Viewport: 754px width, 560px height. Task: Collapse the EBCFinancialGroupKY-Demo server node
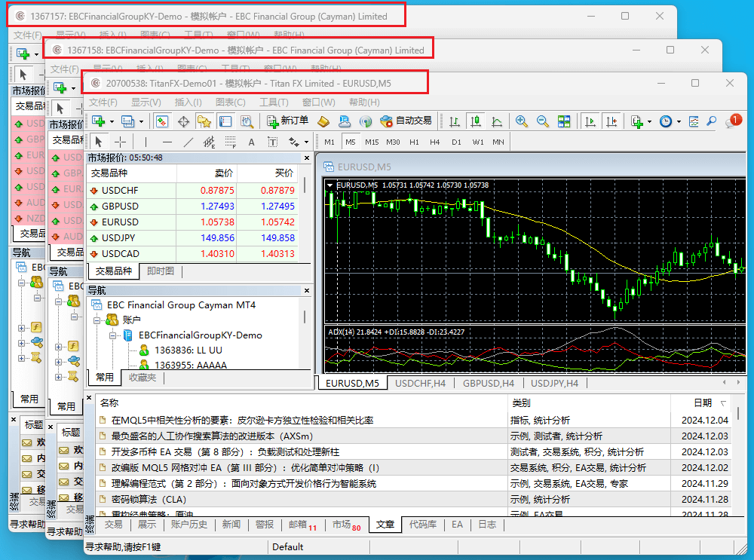pyautogui.click(x=112, y=335)
